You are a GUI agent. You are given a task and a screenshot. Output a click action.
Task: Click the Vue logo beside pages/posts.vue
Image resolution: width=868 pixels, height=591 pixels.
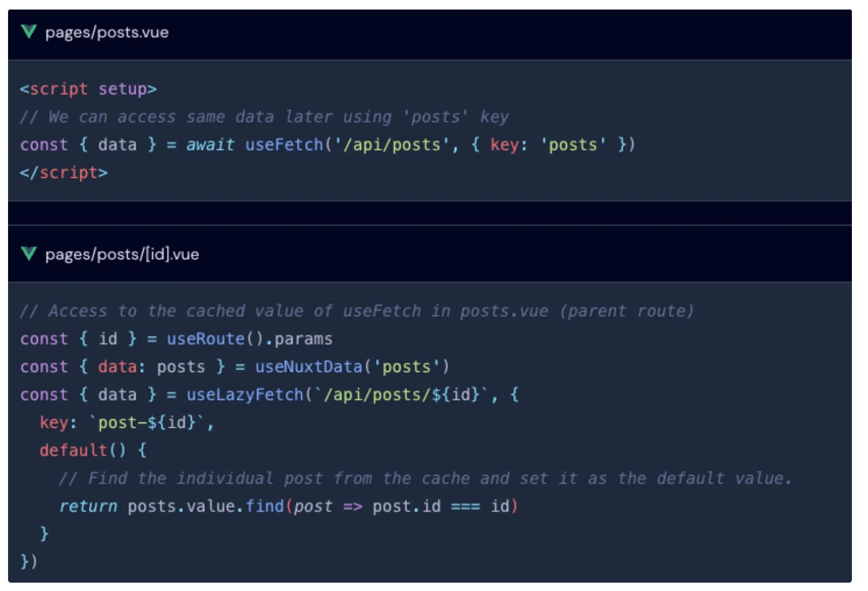tap(29, 32)
